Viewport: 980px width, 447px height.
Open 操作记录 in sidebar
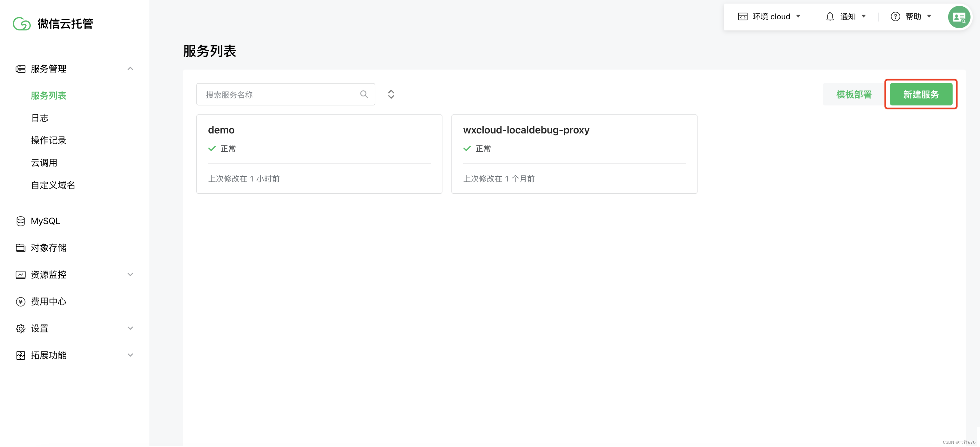click(x=49, y=141)
